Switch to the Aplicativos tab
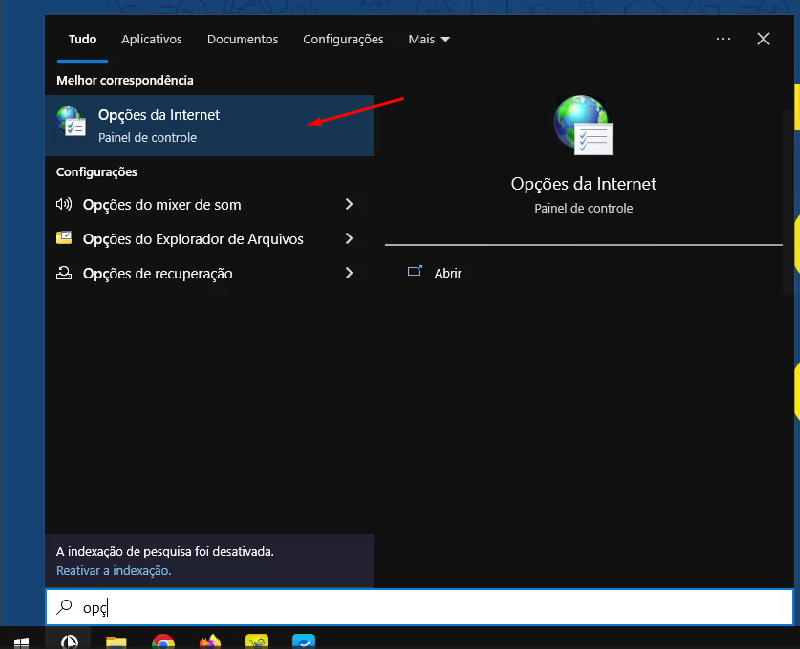This screenshot has width=800, height=649. point(151,39)
